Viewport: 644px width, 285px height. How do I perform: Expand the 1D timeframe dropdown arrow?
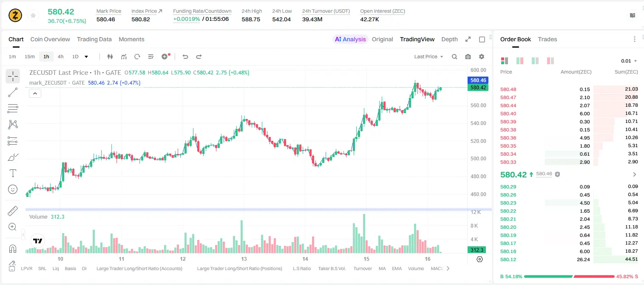(86, 57)
